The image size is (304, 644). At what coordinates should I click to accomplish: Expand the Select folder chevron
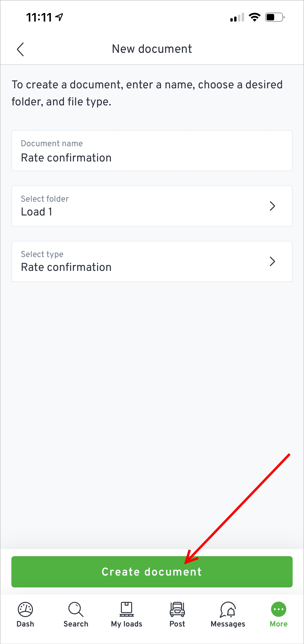click(273, 206)
